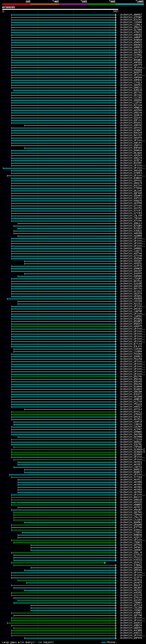Click the UniRef100_P41960 label

(131, 354)
